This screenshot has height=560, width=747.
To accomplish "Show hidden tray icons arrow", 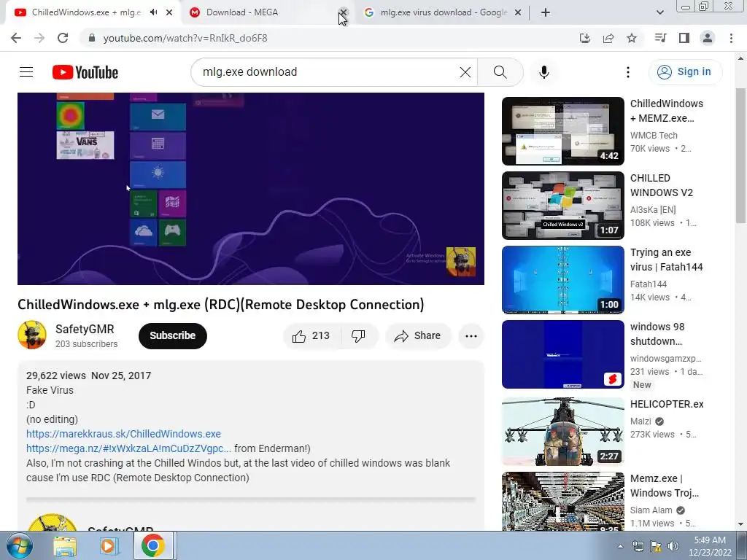I will click(620, 546).
